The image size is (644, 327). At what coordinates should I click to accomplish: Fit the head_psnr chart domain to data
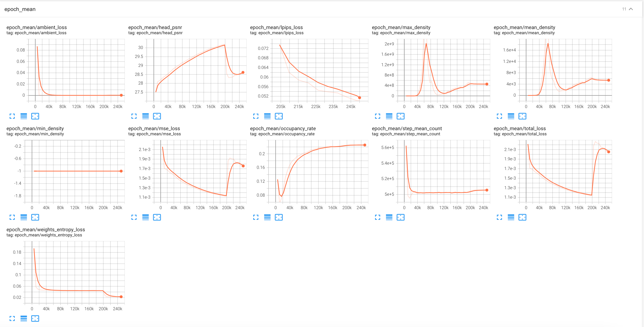tap(157, 116)
